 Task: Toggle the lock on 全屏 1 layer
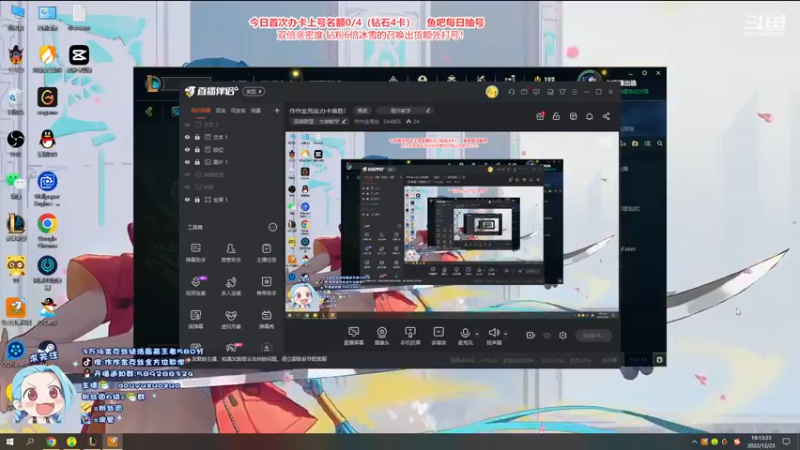pos(197,199)
